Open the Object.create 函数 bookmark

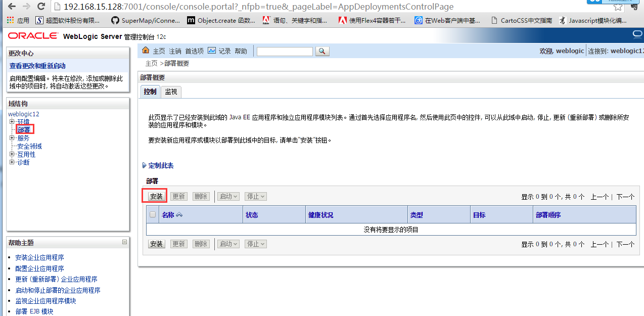[x=221, y=21]
